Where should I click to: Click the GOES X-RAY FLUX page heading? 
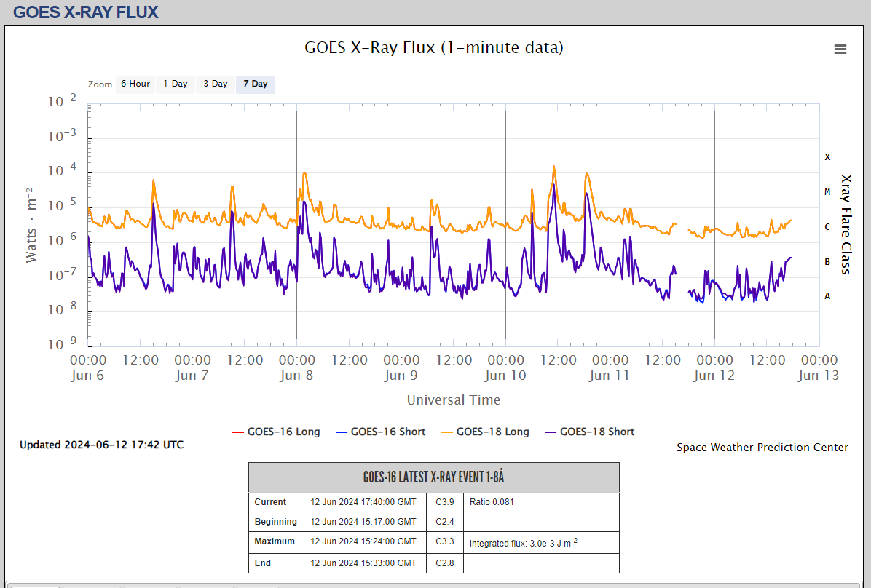tap(86, 12)
